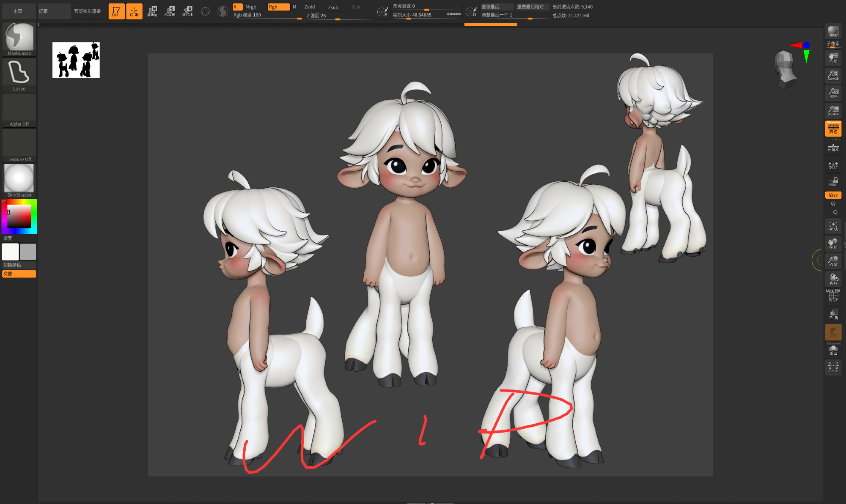
Task: Select the Move gizmo (M) tool
Action: coord(152,11)
